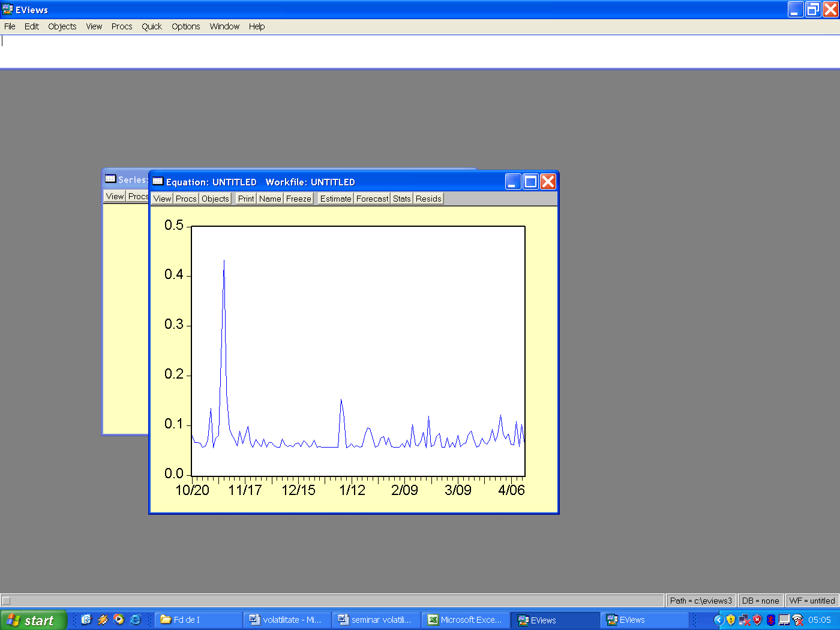
Task: Click the volatility line graph plot
Action: (358, 351)
